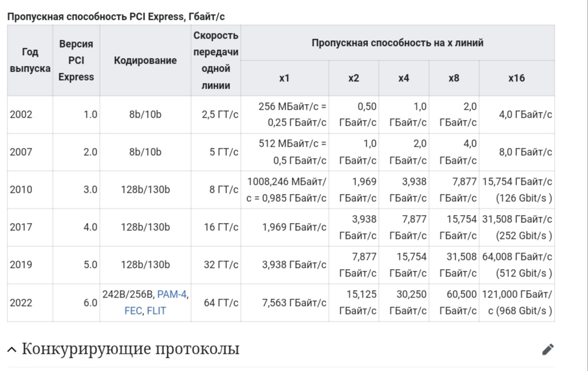Image resolution: width=588 pixels, height=371 pixels.
Task: Click the Конкурирующие протоколы heading
Action: coord(130,348)
